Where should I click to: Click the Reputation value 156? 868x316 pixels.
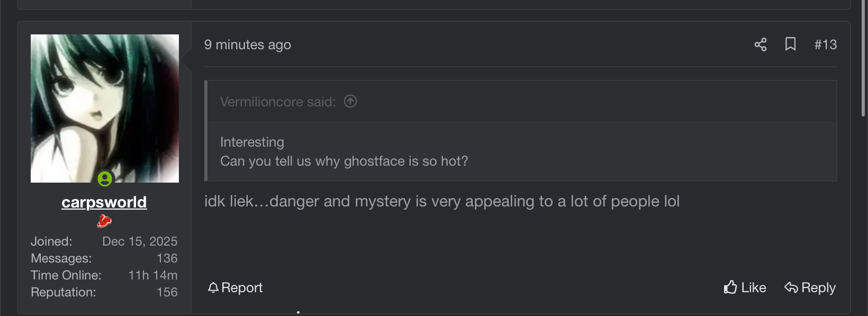pos(167,292)
